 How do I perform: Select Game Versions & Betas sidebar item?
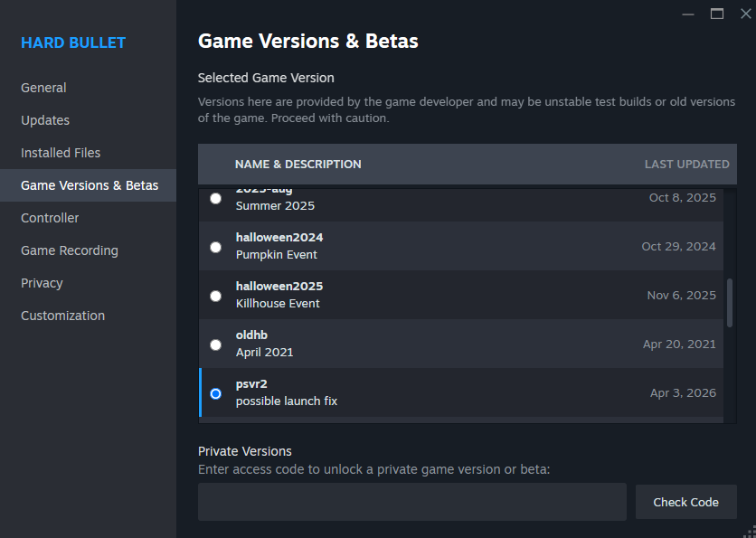click(x=90, y=185)
